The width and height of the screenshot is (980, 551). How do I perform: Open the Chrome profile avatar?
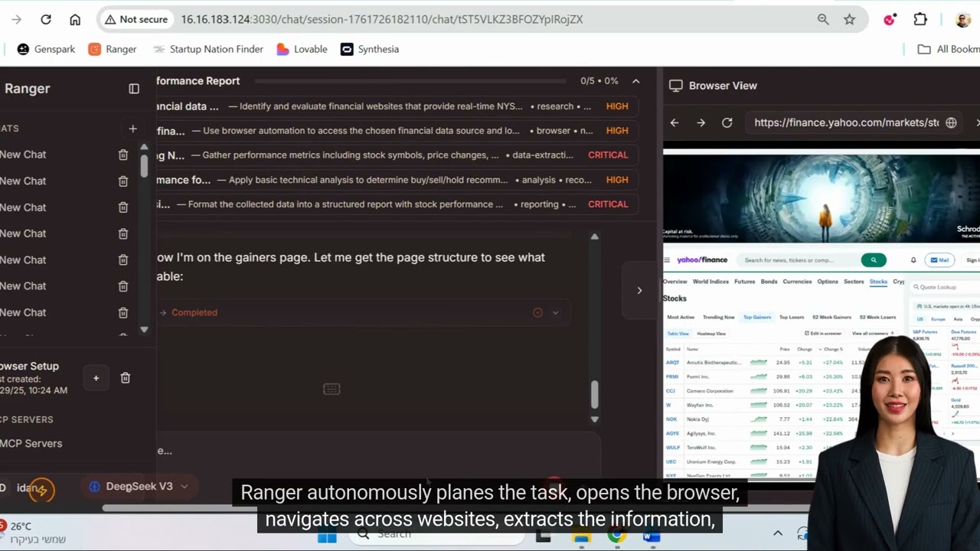pyautogui.click(x=963, y=20)
